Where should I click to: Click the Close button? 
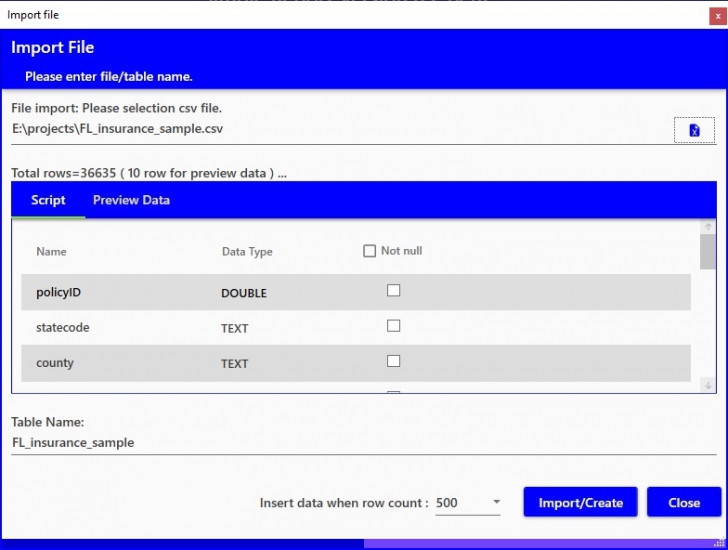(x=684, y=502)
